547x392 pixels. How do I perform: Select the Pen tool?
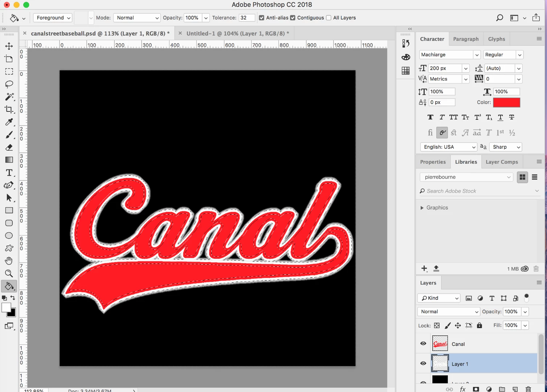[9, 185]
